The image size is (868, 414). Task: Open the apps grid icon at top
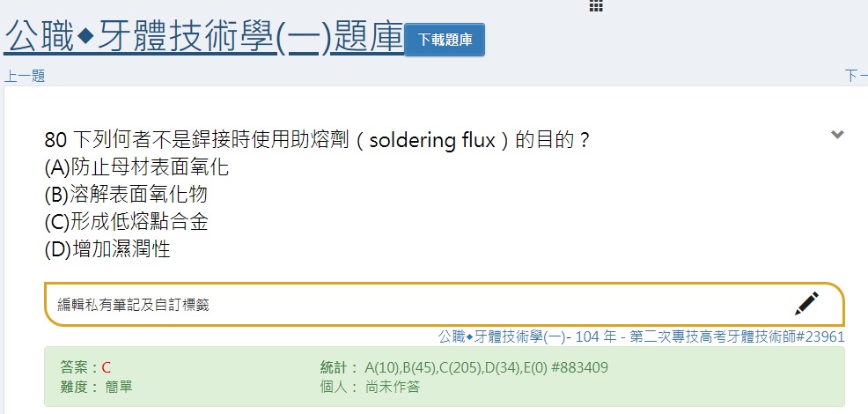596,5
